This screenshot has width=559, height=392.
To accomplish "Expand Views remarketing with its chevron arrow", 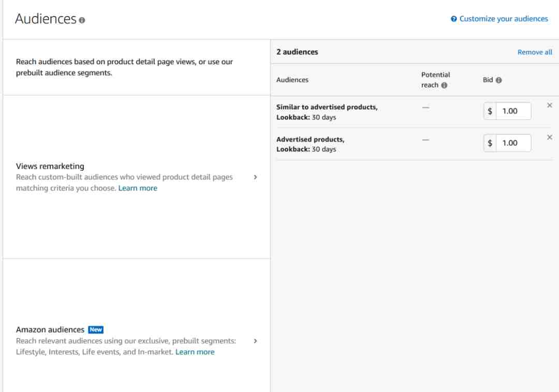I will pos(255,177).
